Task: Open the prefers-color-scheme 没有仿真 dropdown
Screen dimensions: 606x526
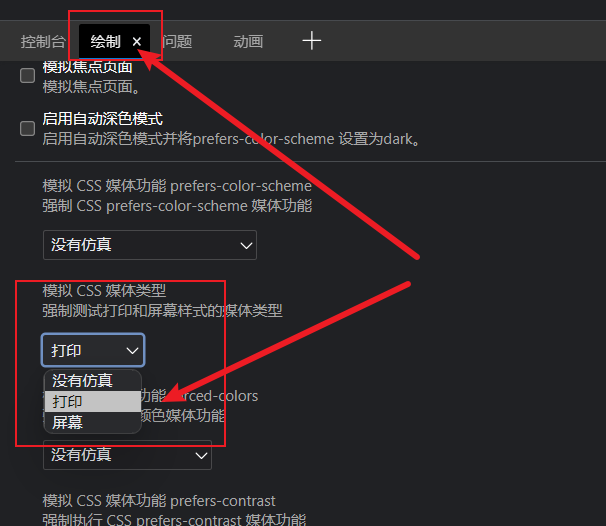Action: coord(150,245)
